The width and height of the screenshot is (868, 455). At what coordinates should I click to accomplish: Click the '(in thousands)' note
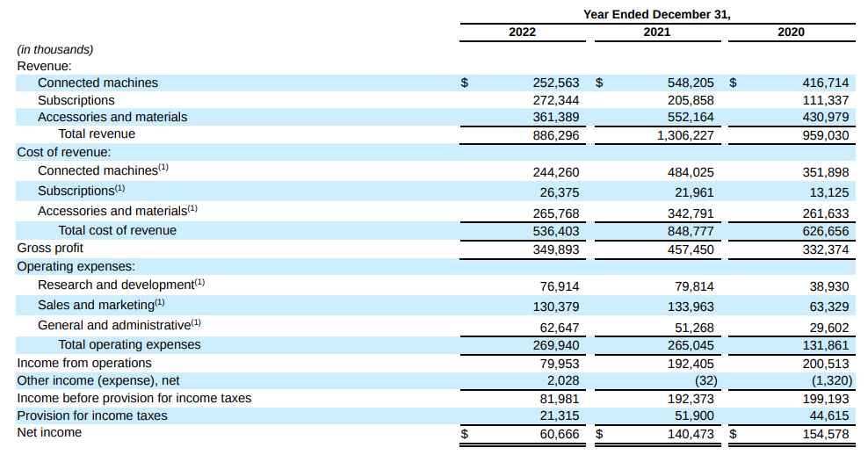pyautogui.click(x=54, y=49)
